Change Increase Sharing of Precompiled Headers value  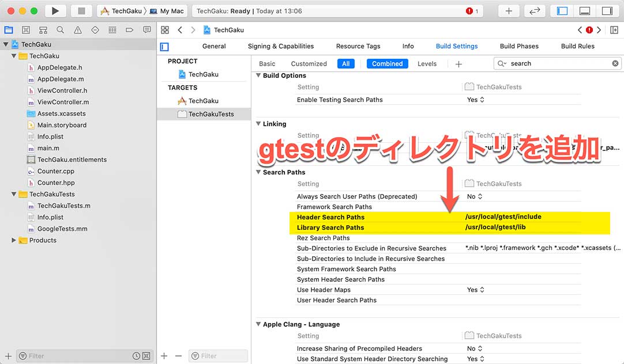click(475, 348)
